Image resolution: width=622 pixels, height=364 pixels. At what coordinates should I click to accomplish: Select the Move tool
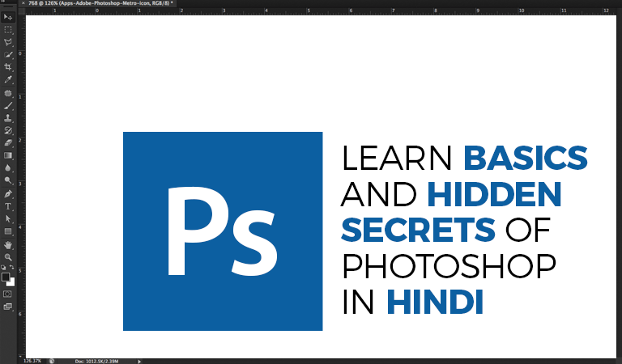pos(7,17)
